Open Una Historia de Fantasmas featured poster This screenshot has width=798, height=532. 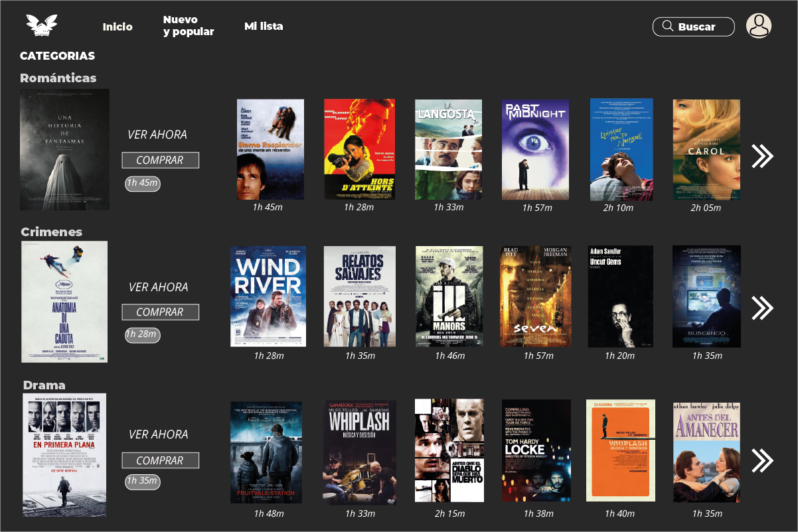coord(64,149)
